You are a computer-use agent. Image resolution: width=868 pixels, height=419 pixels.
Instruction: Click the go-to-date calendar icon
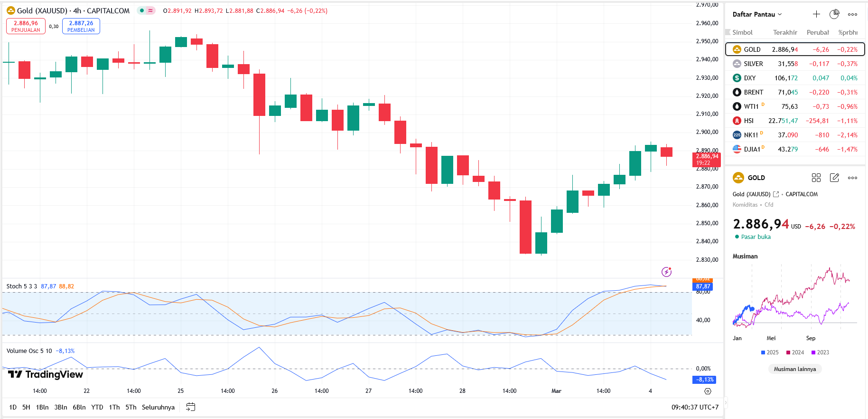point(191,407)
